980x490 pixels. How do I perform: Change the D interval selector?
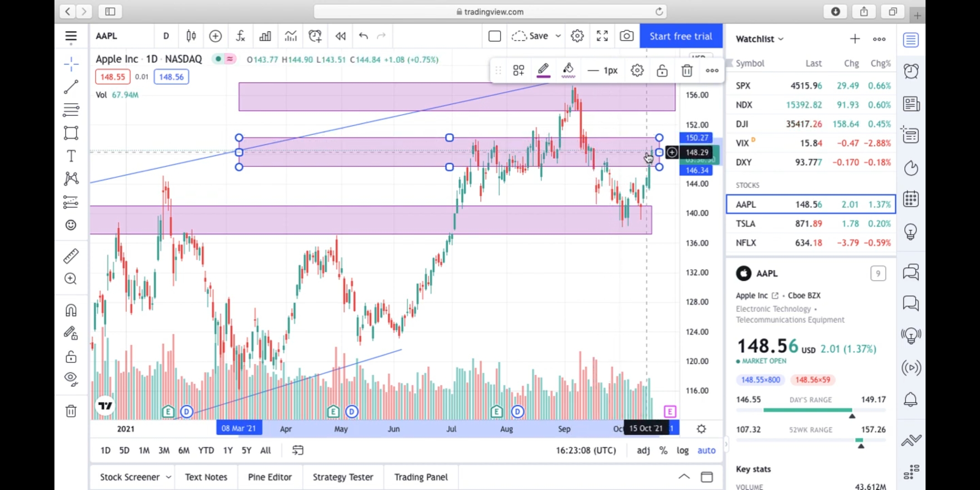[x=166, y=36]
